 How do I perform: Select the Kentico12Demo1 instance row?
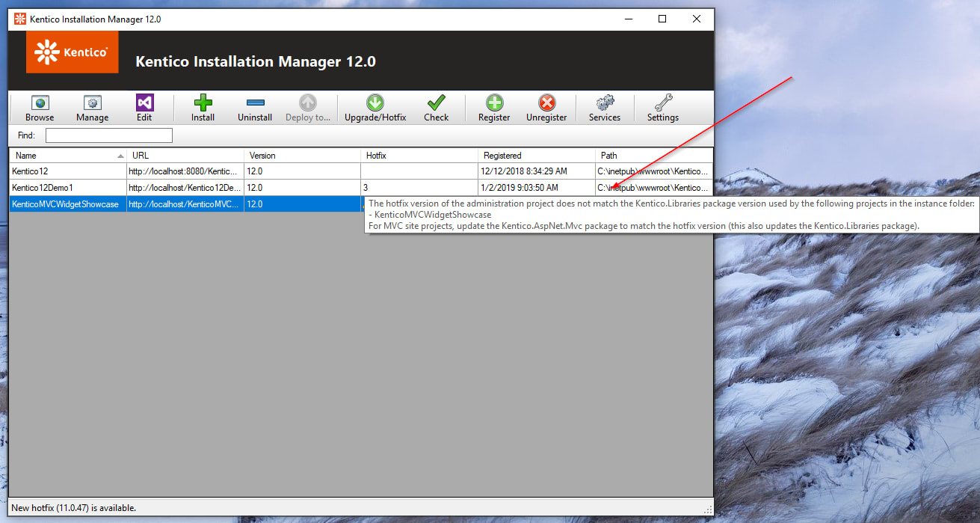pyautogui.click(x=361, y=188)
